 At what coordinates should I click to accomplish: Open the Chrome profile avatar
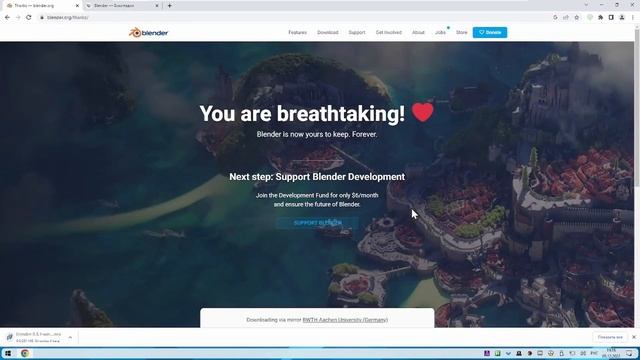(622, 17)
